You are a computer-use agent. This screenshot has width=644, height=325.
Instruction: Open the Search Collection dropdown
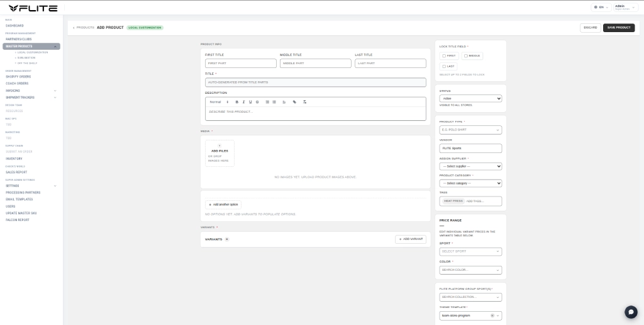470,297
